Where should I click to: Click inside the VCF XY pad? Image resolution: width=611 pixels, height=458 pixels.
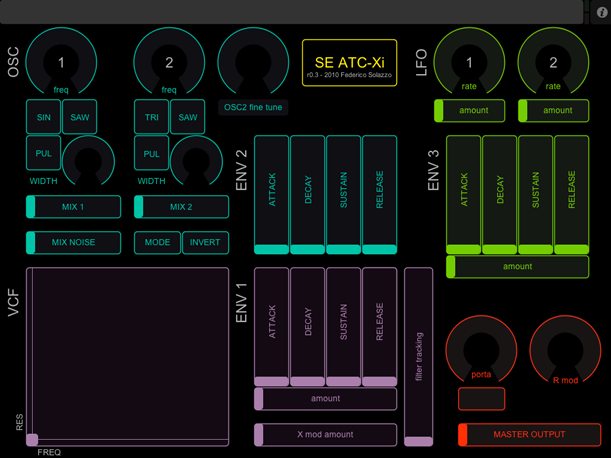(x=127, y=357)
